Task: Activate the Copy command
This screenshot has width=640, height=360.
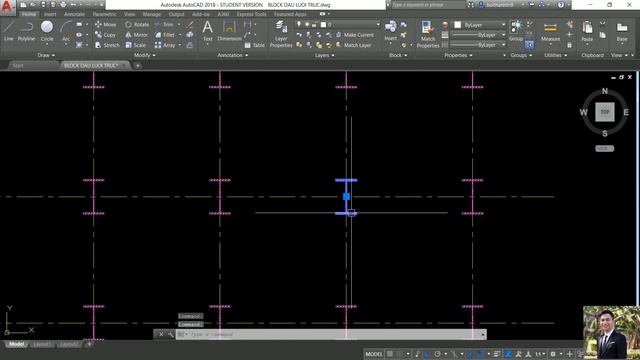Action: click(105, 35)
